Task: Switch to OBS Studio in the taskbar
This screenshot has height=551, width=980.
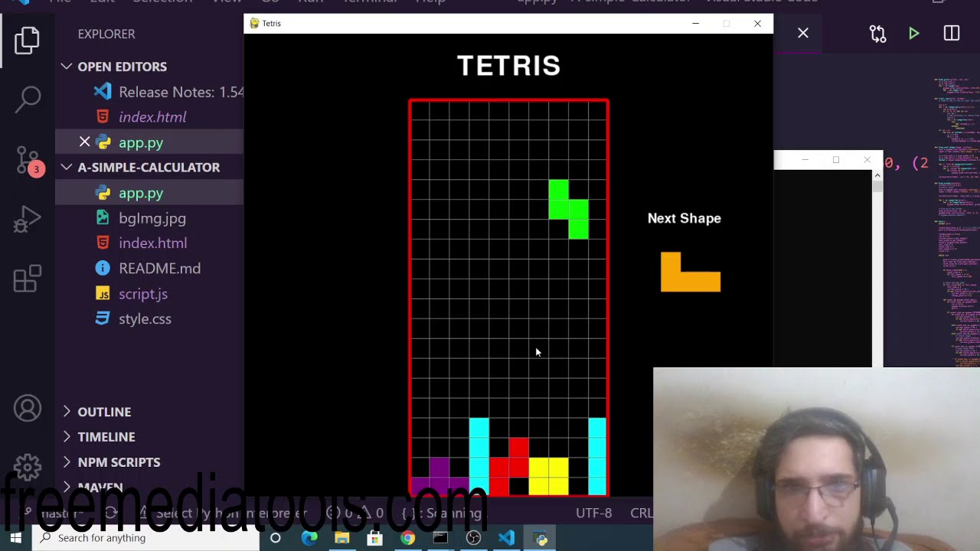Action: coord(473,538)
